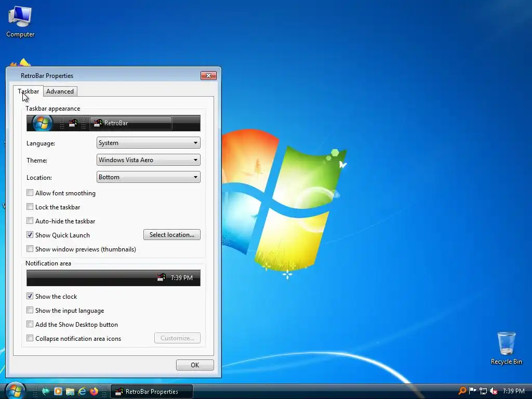Open the network tray icon
The height and width of the screenshot is (399, 532).
(x=483, y=391)
